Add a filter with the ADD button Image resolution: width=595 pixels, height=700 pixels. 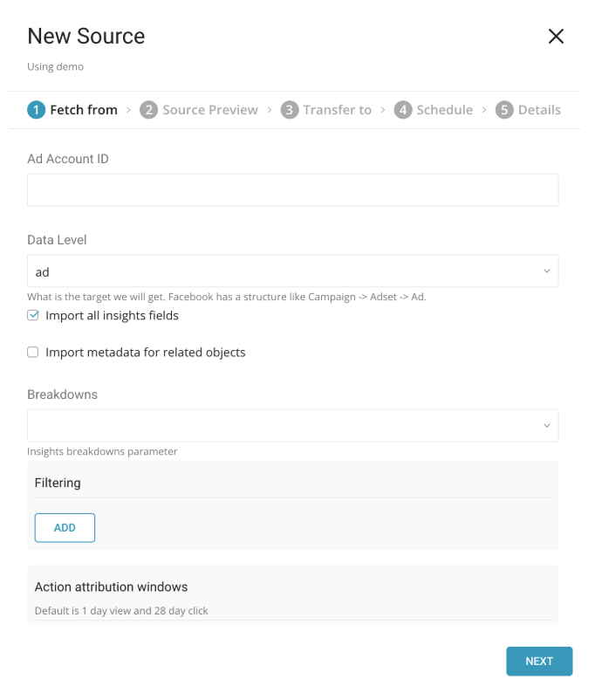65,528
